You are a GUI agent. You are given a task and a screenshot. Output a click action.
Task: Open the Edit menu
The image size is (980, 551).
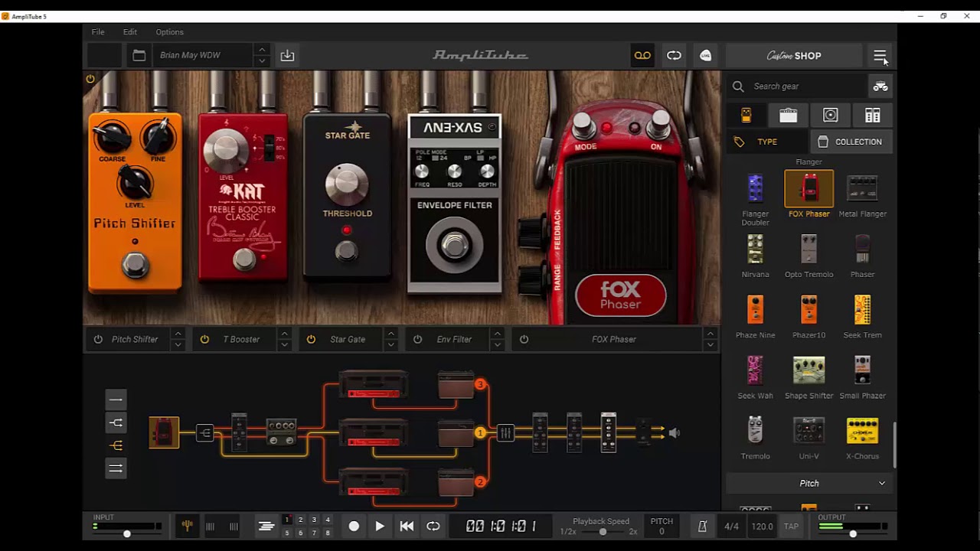coord(130,32)
